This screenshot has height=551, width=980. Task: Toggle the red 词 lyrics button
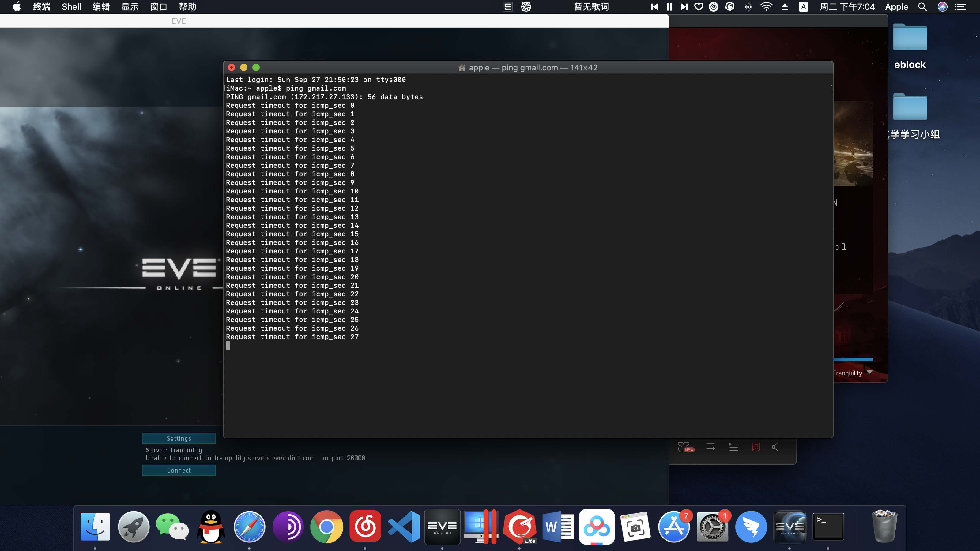pos(756,446)
